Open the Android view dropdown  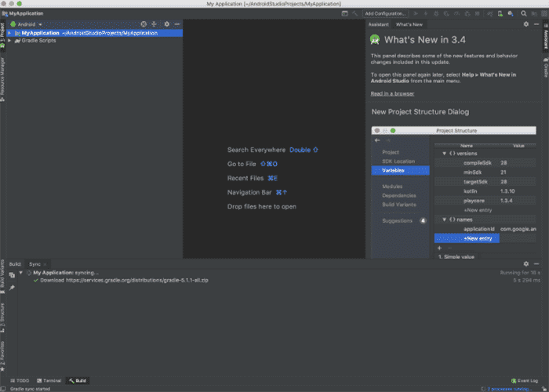tap(26, 24)
